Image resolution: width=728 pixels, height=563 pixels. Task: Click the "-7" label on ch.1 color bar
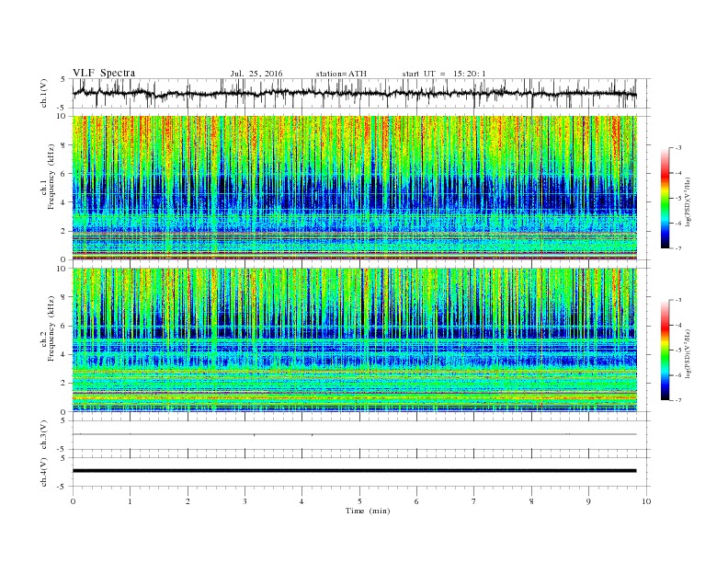pos(677,248)
